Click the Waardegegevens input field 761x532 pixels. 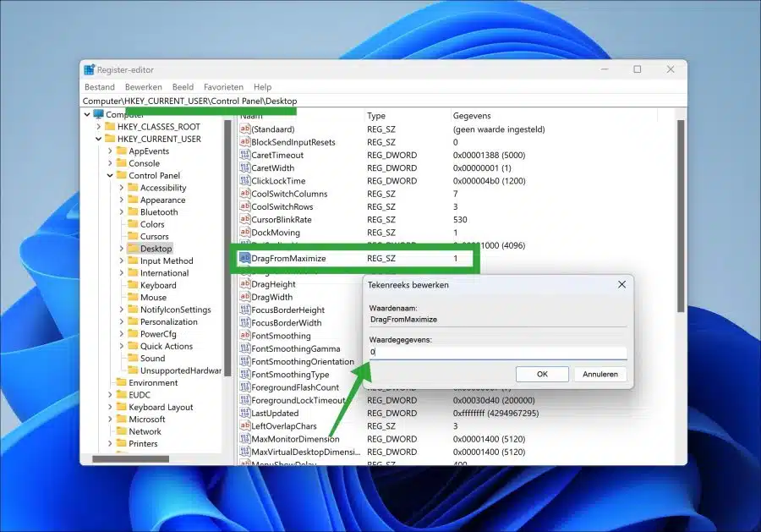pyautogui.click(x=498, y=352)
